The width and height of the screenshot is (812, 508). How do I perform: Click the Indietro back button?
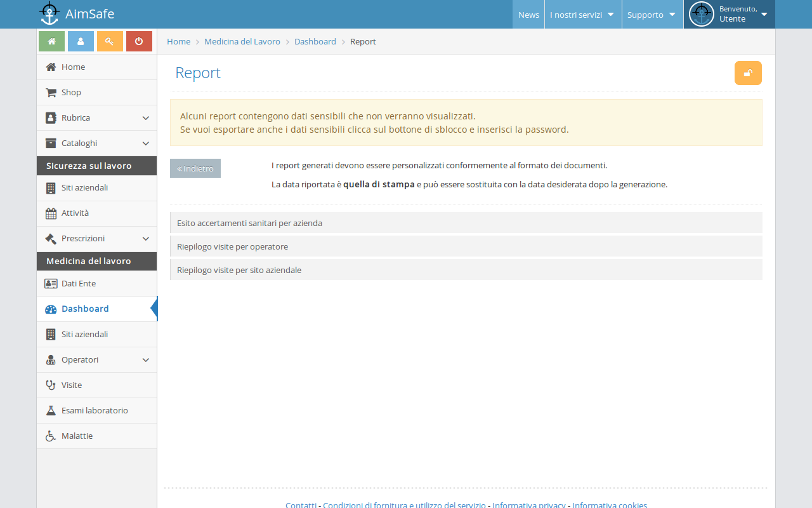click(195, 168)
